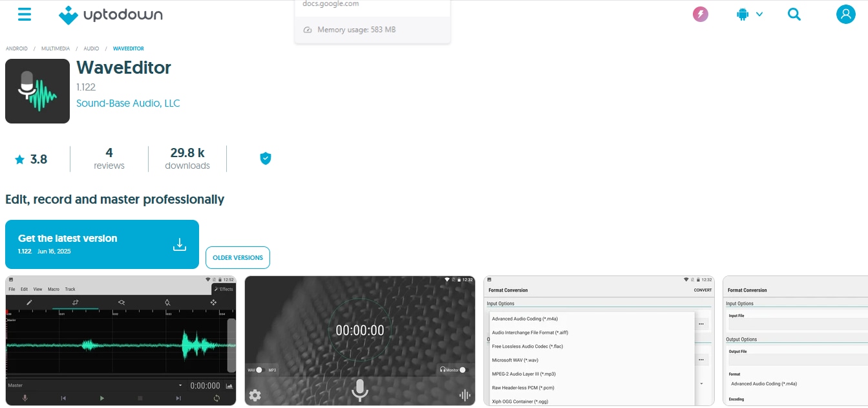Open the hamburger menu
Image resolution: width=868 pixels, height=408 pixels.
point(25,14)
